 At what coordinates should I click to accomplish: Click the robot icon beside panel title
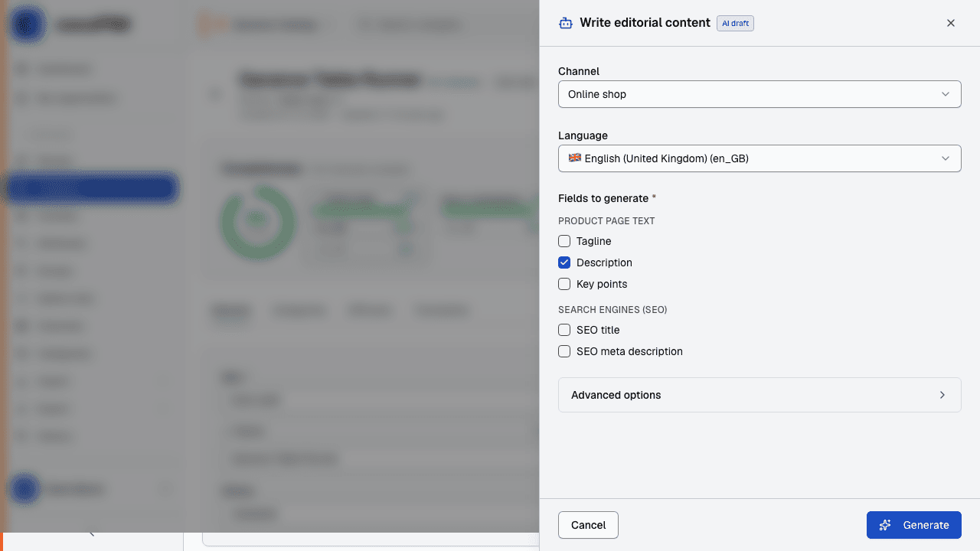[x=566, y=23]
